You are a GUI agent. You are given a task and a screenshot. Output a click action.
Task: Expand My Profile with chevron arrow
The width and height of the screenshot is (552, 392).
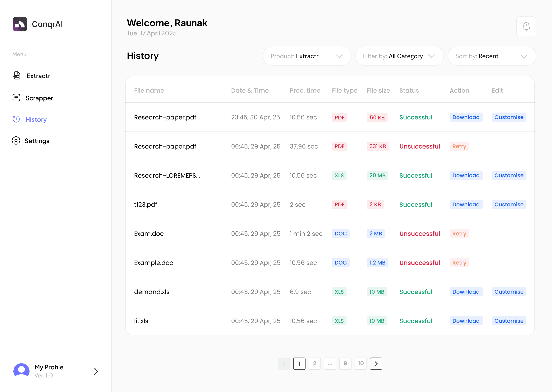pos(96,371)
